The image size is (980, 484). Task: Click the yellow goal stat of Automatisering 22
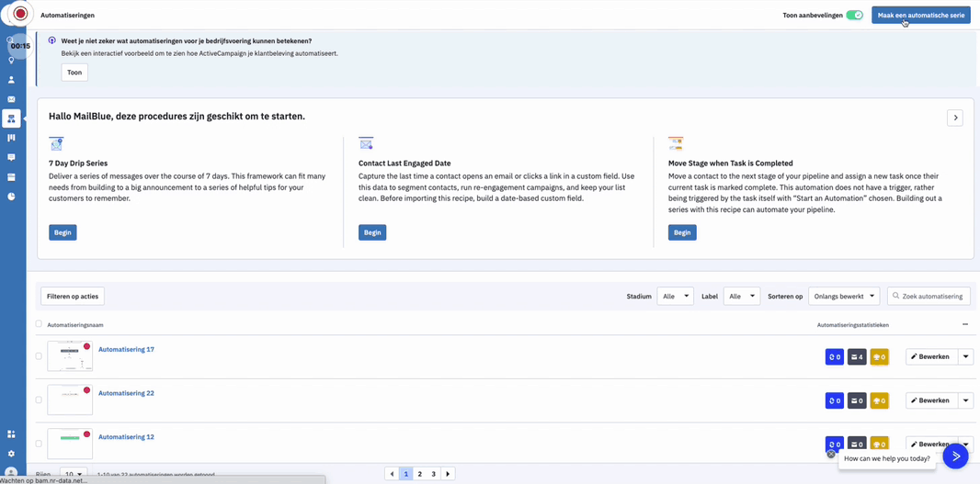880,401
